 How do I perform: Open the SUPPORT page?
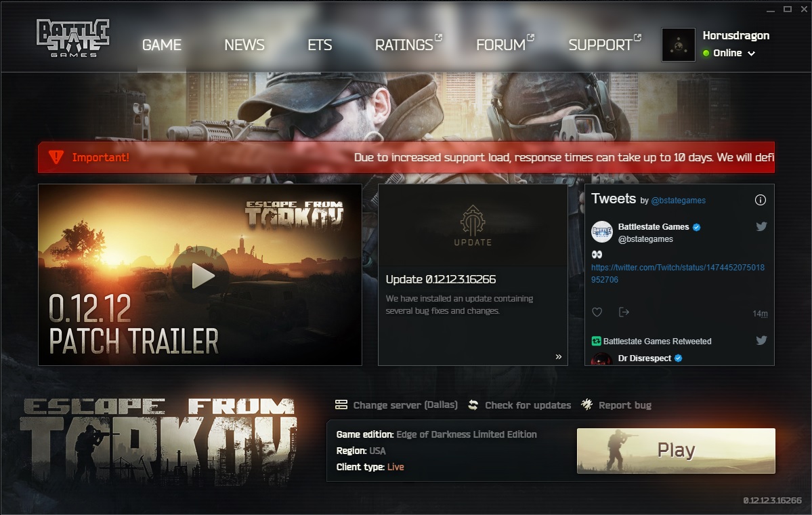[604, 45]
